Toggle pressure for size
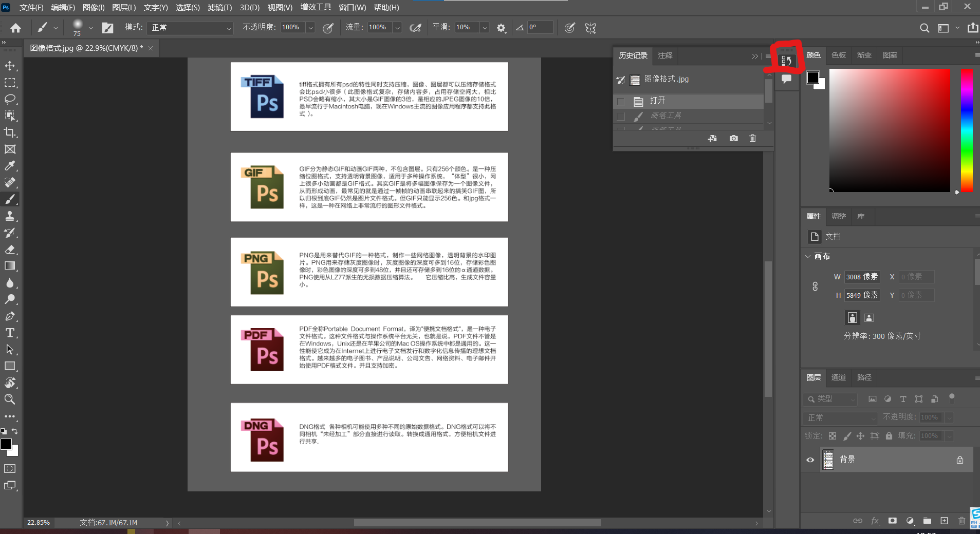Viewport: 980px width, 534px height. point(569,28)
